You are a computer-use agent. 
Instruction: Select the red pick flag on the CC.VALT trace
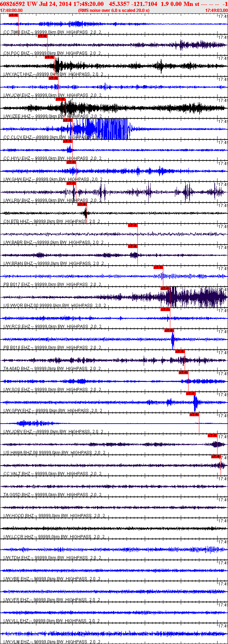point(216,457)
